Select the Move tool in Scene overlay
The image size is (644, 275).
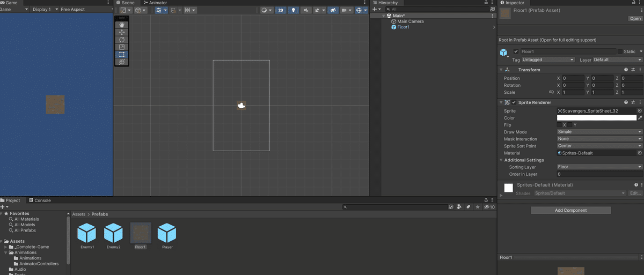point(122,32)
